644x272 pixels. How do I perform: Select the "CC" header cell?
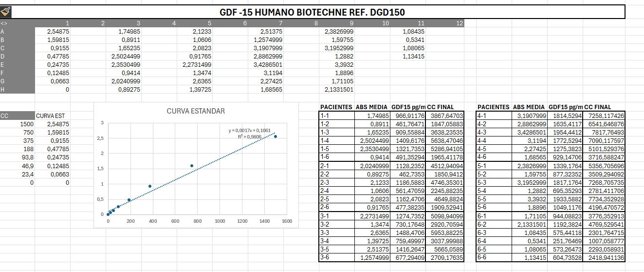click(x=18, y=116)
